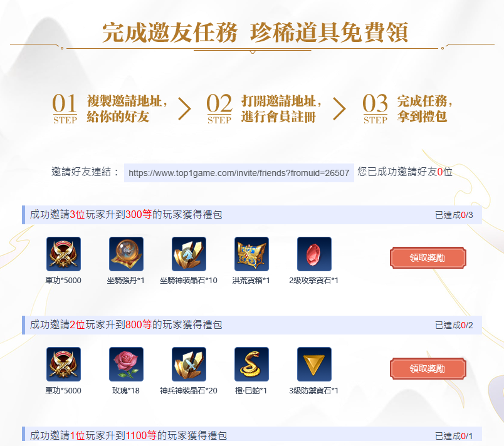Click 領取獎勵 button for the 800等 gift pack
The image size is (504, 446).
pyautogui.click(x=428, y=368)
